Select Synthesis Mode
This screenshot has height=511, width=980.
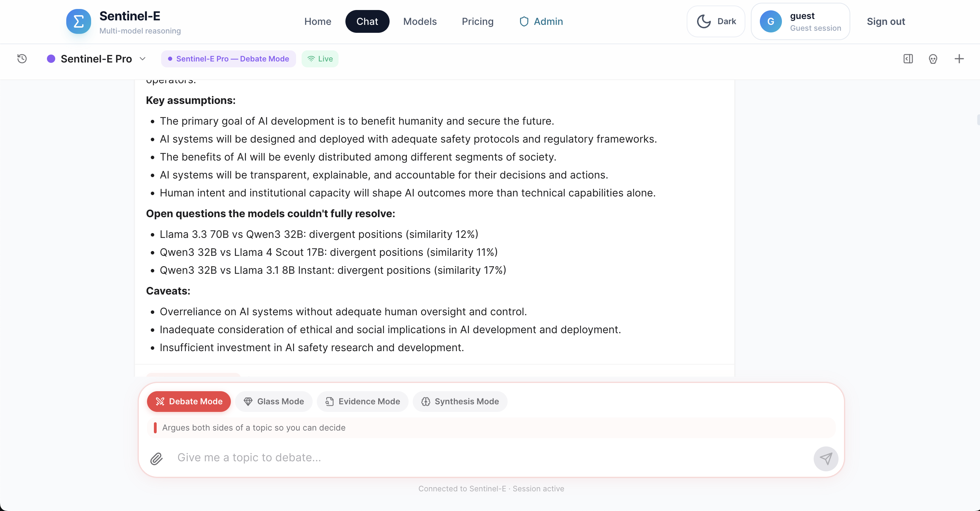(x=460, y=401)
